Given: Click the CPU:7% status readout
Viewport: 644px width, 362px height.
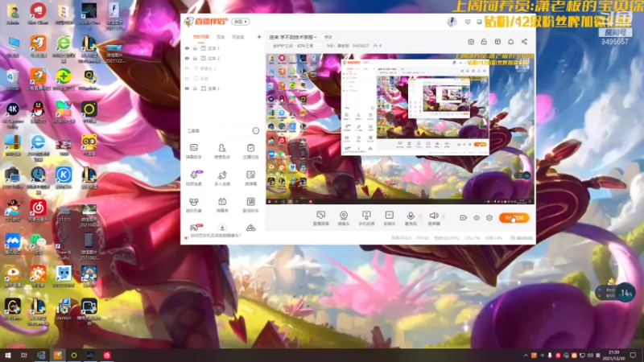Looking at the screenshot, I should 472,238.
